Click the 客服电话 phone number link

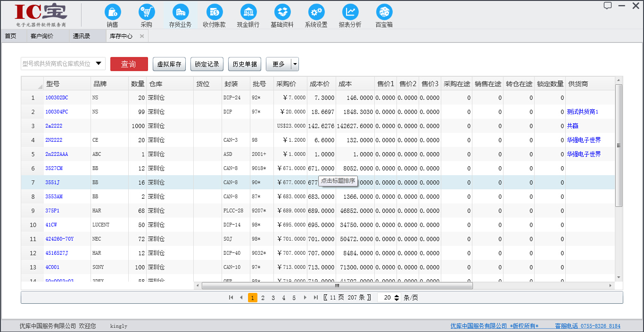(x=587, y=326)
